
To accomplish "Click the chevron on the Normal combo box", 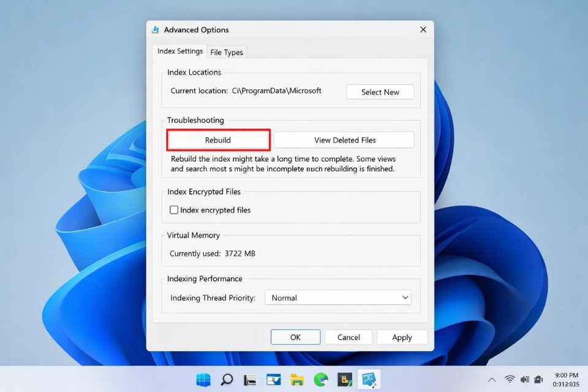I will (x=405, y=297).
